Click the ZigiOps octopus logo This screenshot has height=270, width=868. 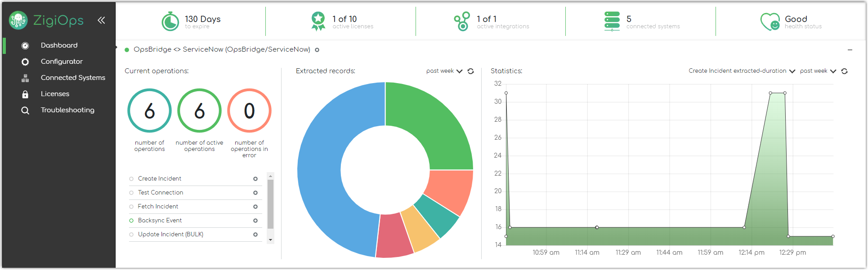18,20
